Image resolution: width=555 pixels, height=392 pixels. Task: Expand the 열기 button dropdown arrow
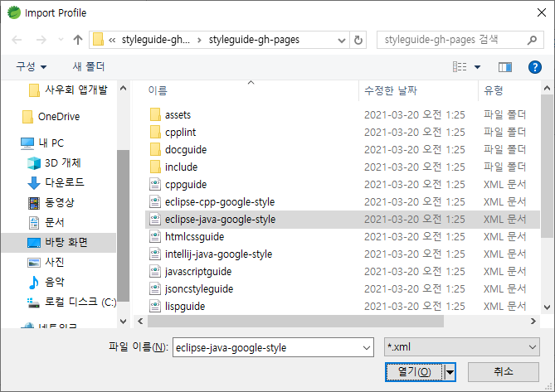coord(450,372)
